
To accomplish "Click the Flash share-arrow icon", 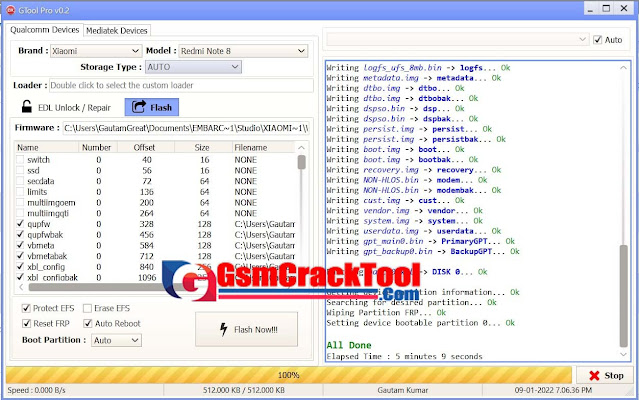I will pos(139,107).
